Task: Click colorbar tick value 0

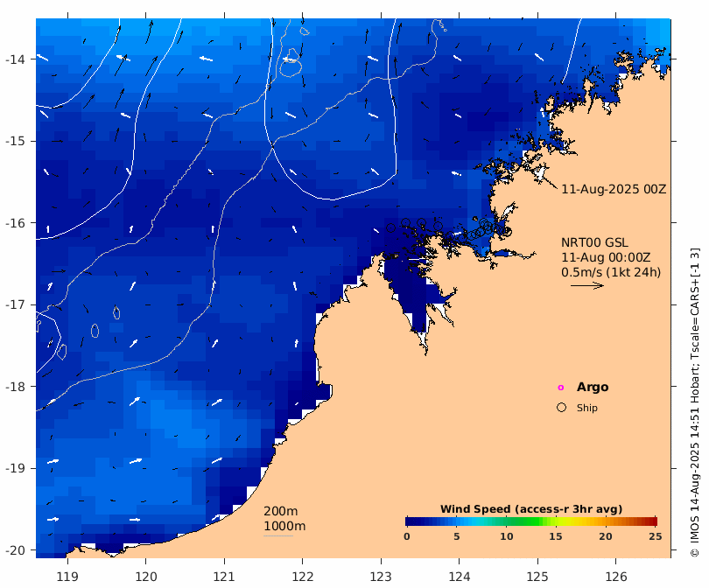Action: click(407, 536)
